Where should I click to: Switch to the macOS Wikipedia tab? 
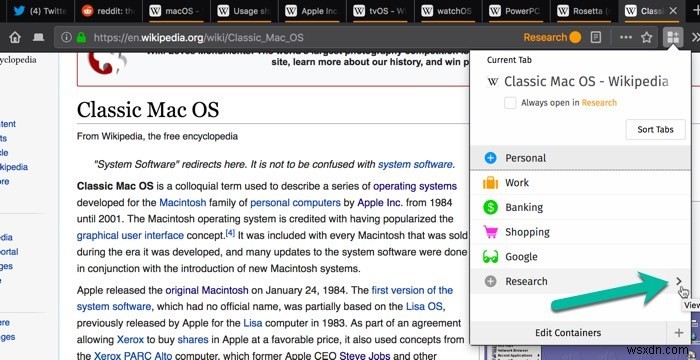(x=176, y=11)
